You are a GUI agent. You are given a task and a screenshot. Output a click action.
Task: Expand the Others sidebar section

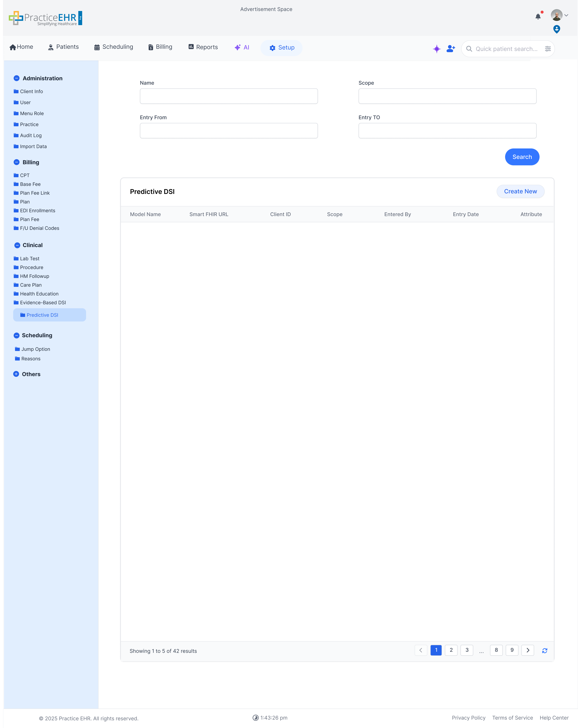(x=16, y=374)
